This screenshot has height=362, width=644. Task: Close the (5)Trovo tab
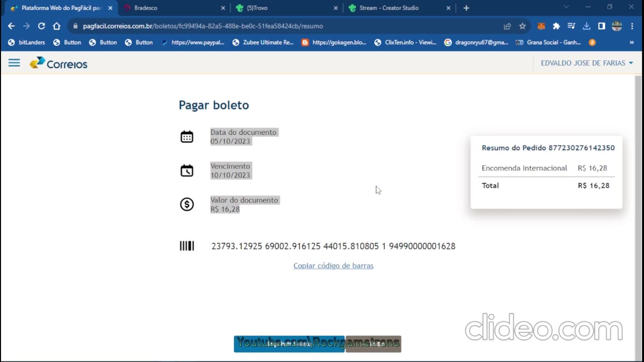(336, 8)
